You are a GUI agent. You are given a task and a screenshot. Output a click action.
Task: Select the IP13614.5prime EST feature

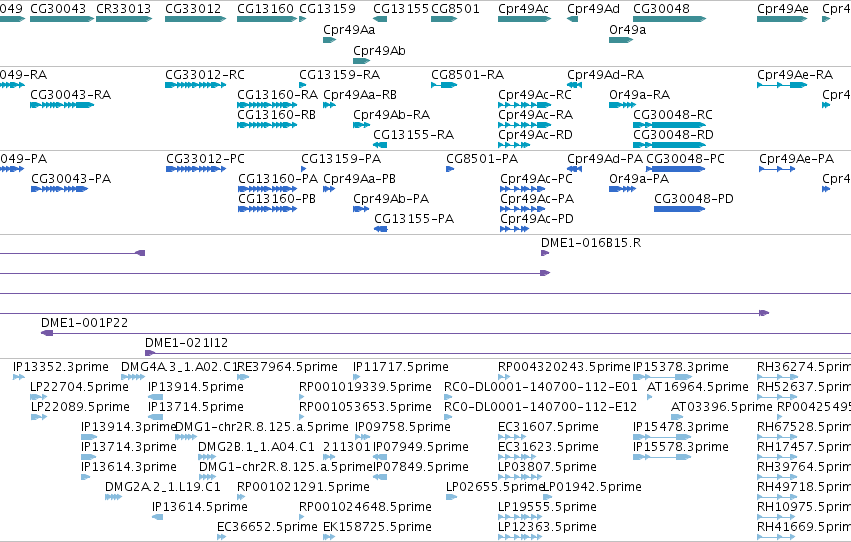coord(157,517)
